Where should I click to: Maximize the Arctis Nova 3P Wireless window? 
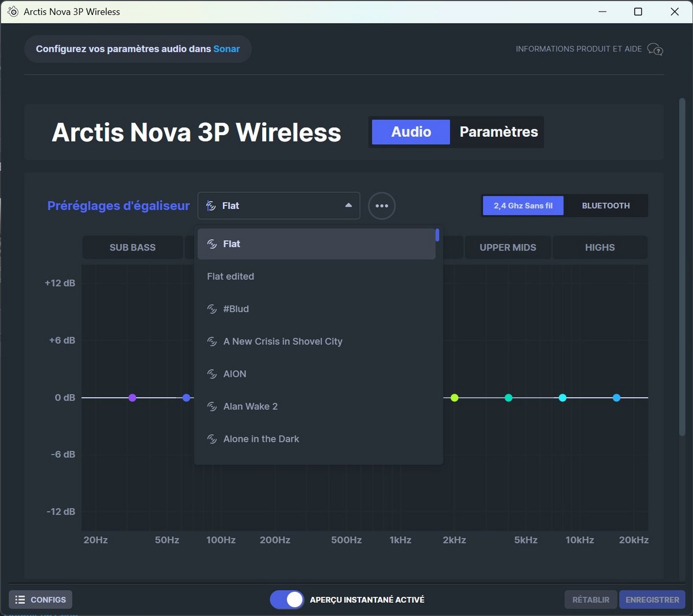click(638, 12)
